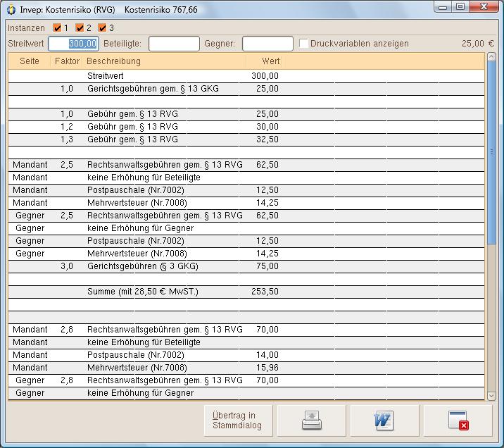Click the value 32,50 in the Wert column
Screen dimensions: 504x448
tap(267, 139)
